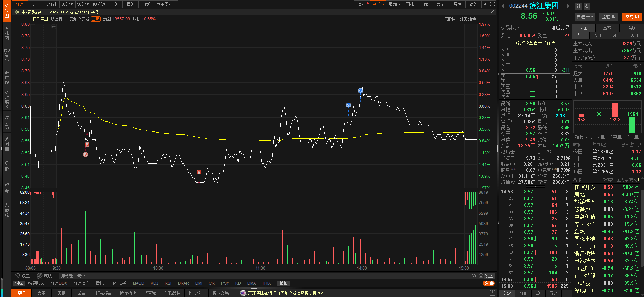The height and width of the screenshot is (297, 644).
Task: Open 复盘 replay mode
Action: click(x=457, y=4)
